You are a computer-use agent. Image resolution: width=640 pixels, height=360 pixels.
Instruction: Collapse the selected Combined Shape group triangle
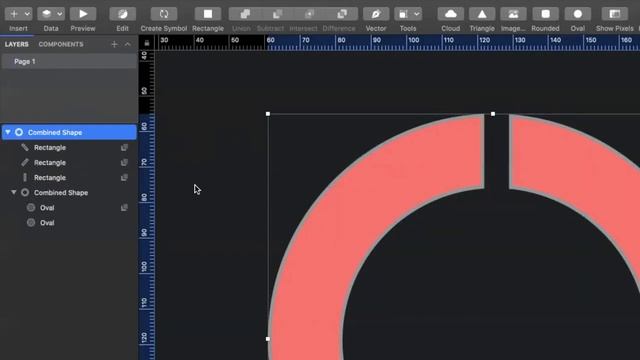tap(8, 132)
